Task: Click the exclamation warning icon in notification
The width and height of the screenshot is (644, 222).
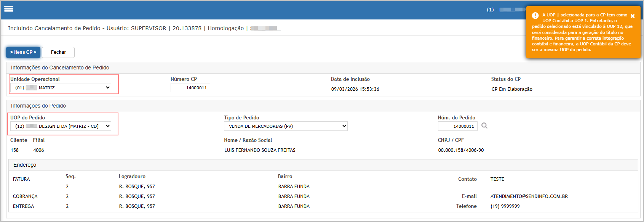Action: (535, 16)
